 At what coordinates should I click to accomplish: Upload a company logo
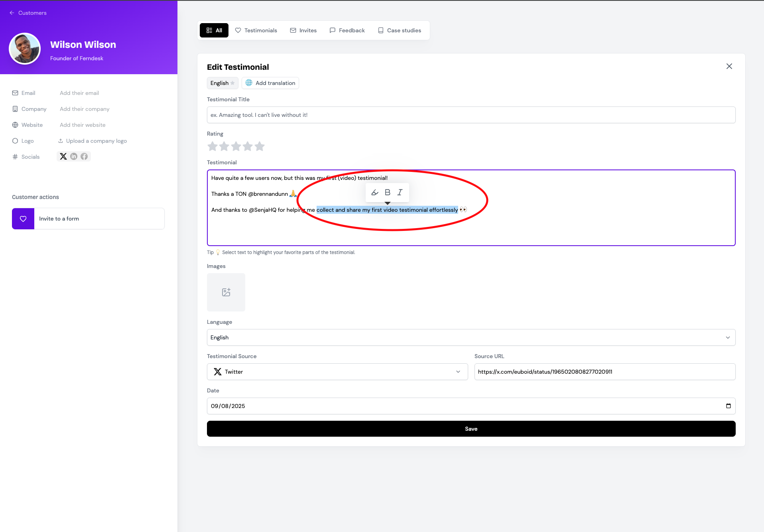93,141
